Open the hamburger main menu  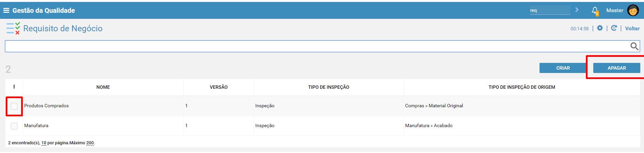[6, 10]
